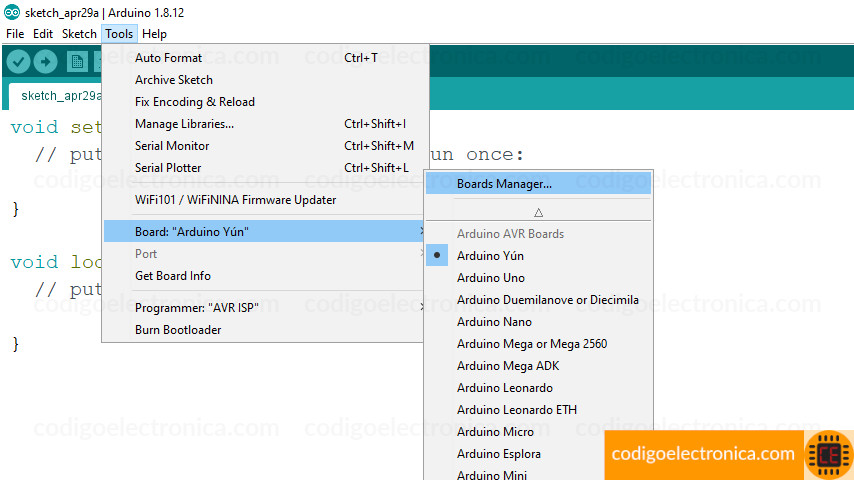Open the Sketch menu
The height and width of the screenshot is (480, 854).
pyautogui.click(x=79, y=34)
